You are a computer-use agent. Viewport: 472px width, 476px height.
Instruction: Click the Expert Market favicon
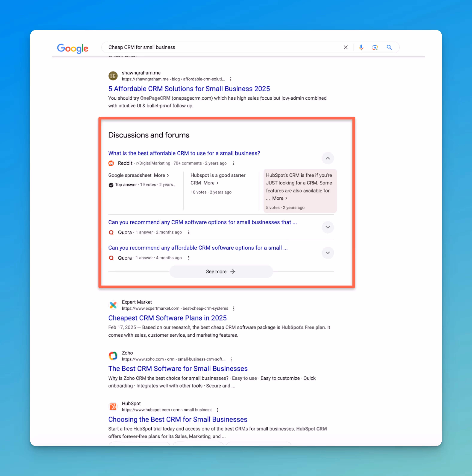pyautogui.click(x=113, y=305)
